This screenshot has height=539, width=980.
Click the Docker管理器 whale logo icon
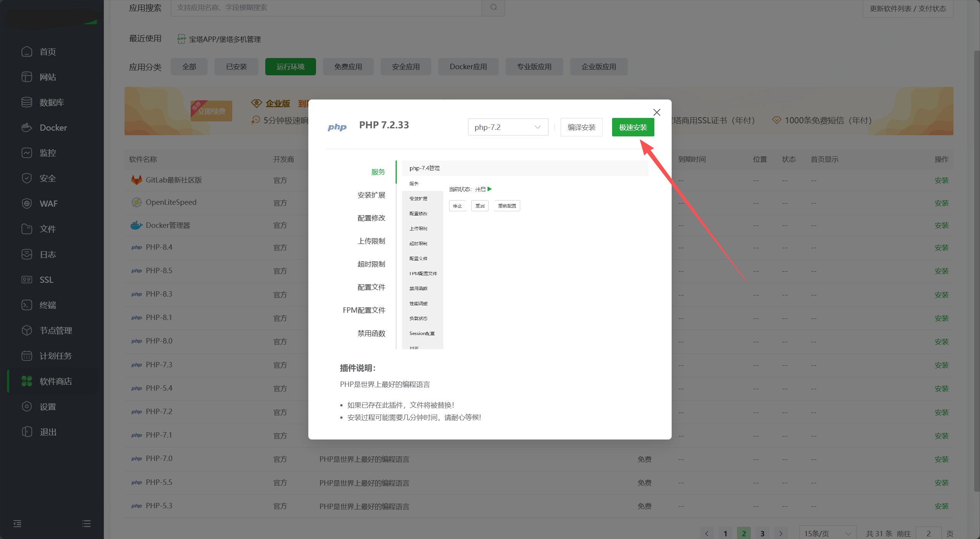coord(136,225)
